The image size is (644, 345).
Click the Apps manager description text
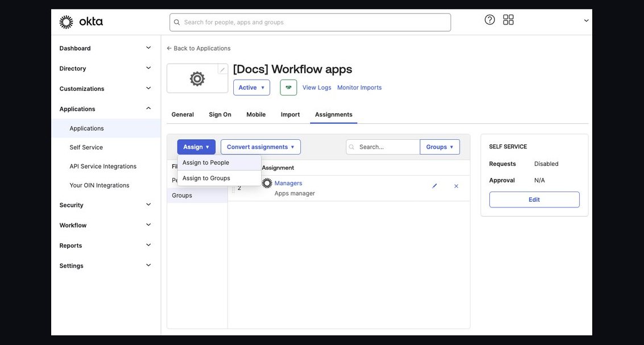click(x=295, y=193)
